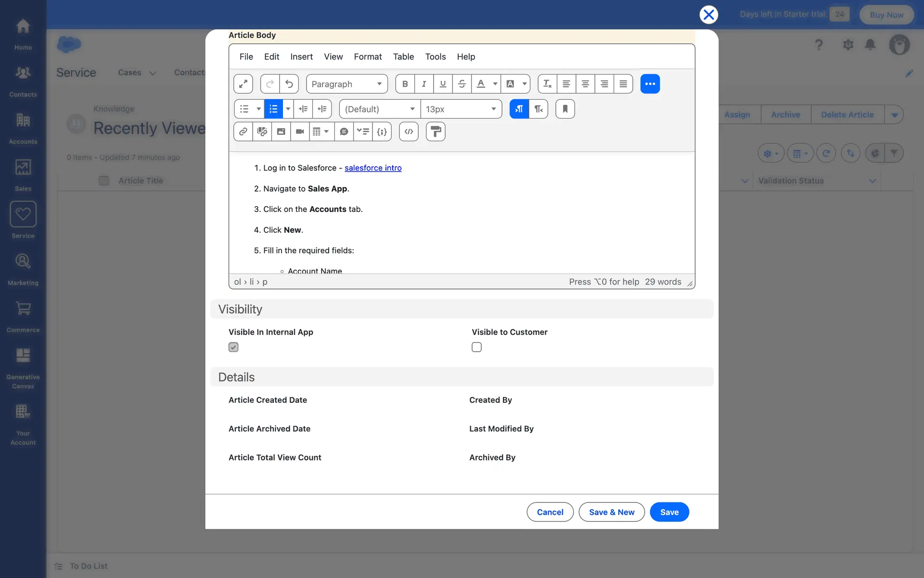
Task: Apply strikethrough formatting
Action: tap(462, 84)
